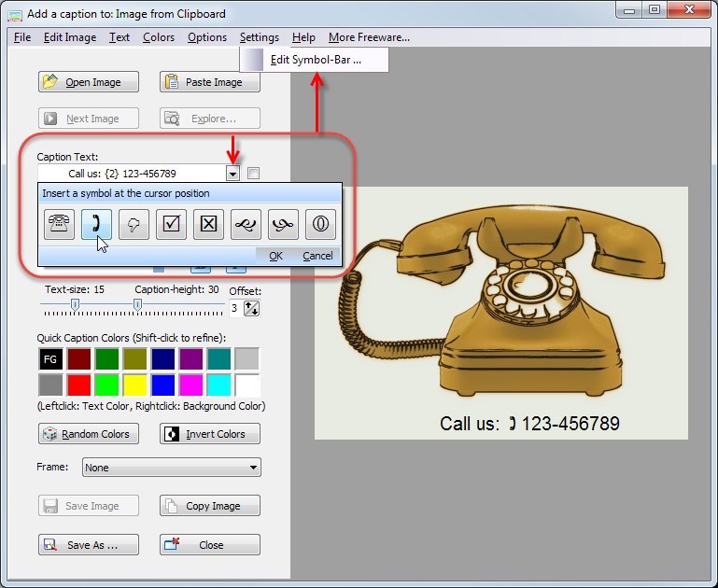
Task: Toggle checkbox beside the caption text field
Action: click(x=254, y=173)
